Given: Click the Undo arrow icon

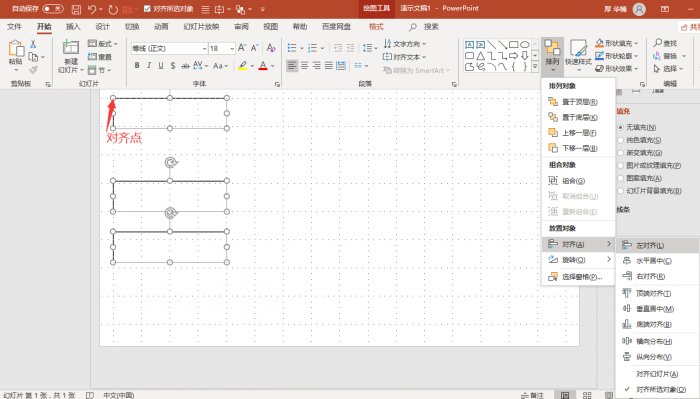Looking at the screenshot, I should [x=92, y=9].
